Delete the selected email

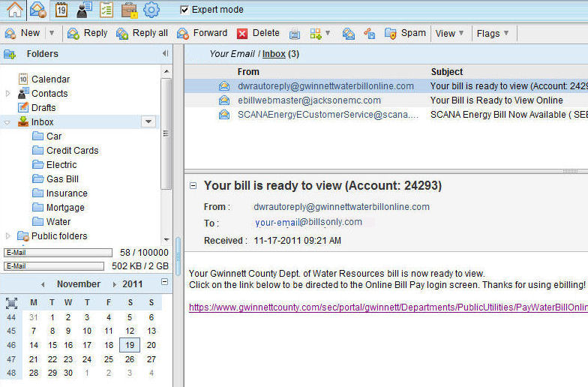(x=258, y=33)
